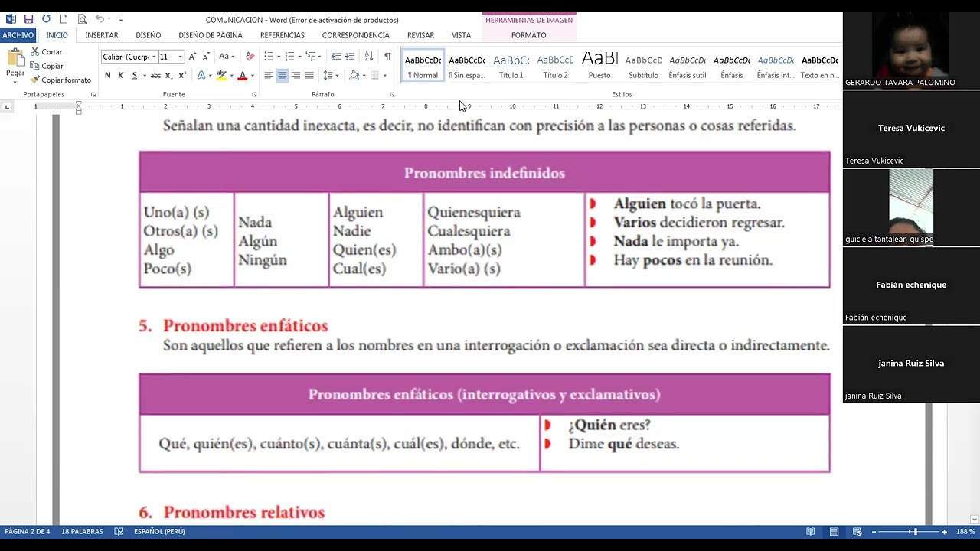The height and width of the screenshot is (551, 980).
Task: Apply the Normal style
Action: coord(423,66)
